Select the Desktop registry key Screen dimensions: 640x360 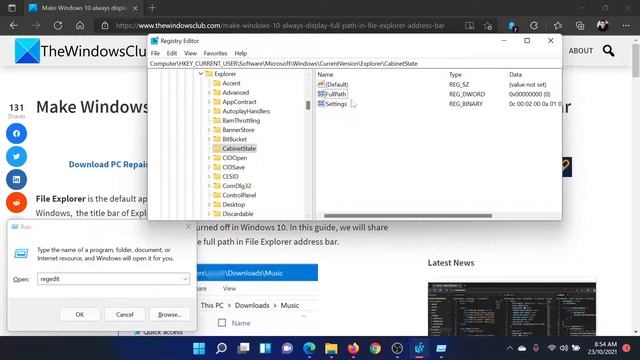pyautogui.click(x=233, y=204)
